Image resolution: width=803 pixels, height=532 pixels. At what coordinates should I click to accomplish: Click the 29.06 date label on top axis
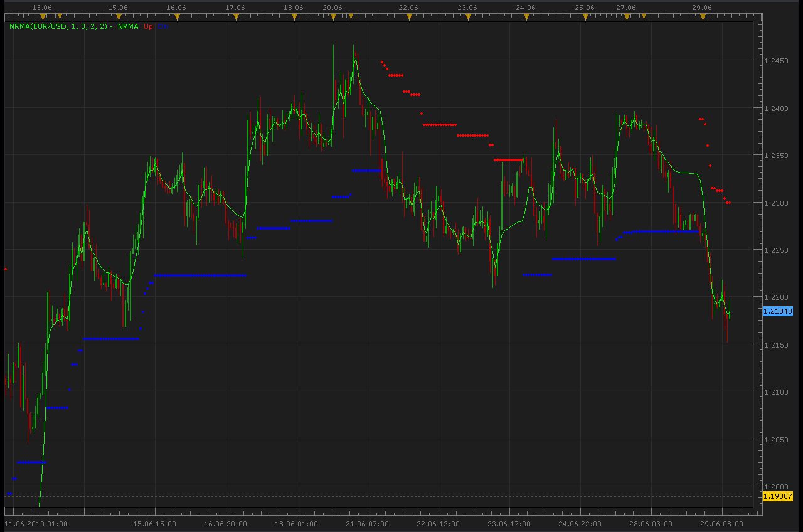click(702, 8)
